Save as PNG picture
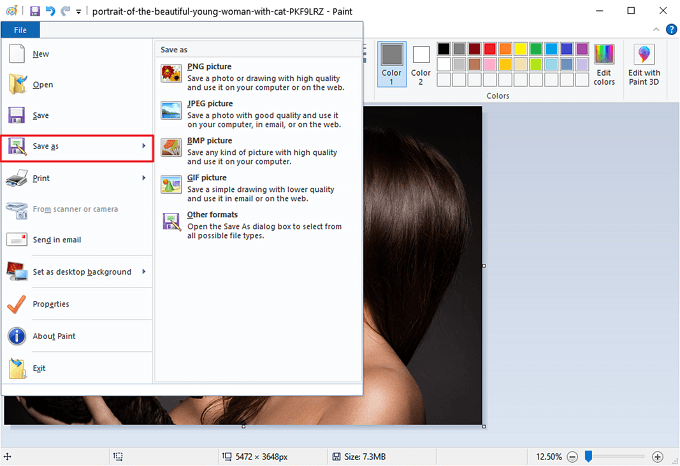Image resolution: width=680 pixels, height=466 pixels. 258,77
